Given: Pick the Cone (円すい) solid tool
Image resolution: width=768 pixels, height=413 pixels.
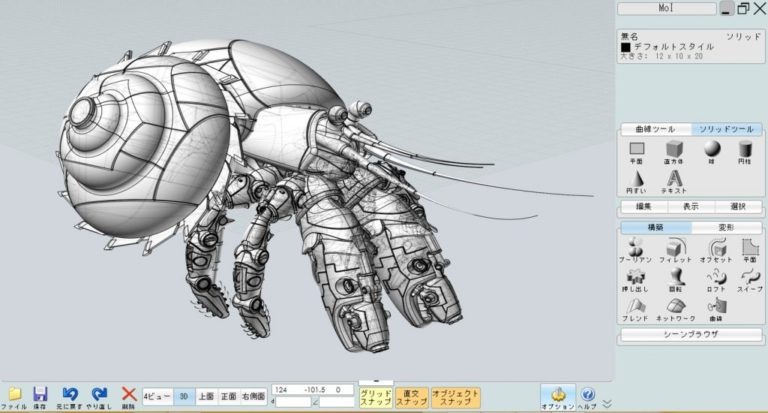Looking at the screenshot, I should tap(637, 182).
